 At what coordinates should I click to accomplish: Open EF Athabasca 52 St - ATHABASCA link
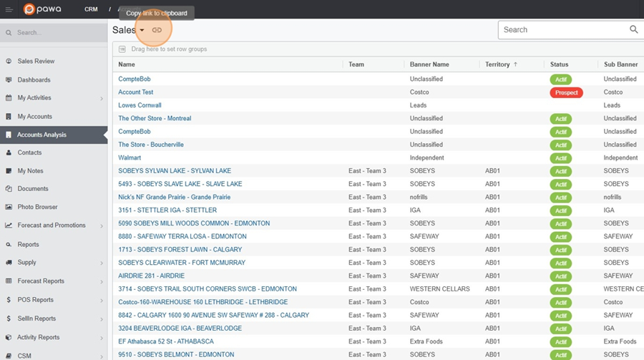click(166, 341)
